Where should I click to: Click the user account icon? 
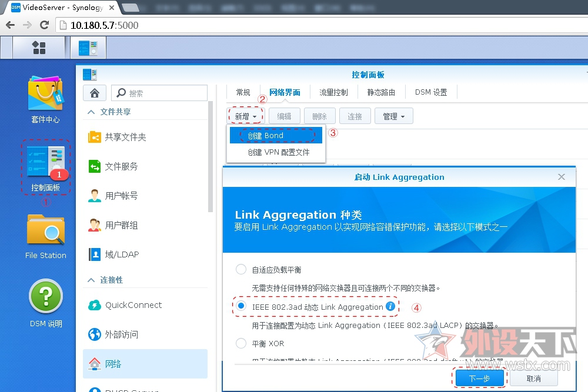95,196
